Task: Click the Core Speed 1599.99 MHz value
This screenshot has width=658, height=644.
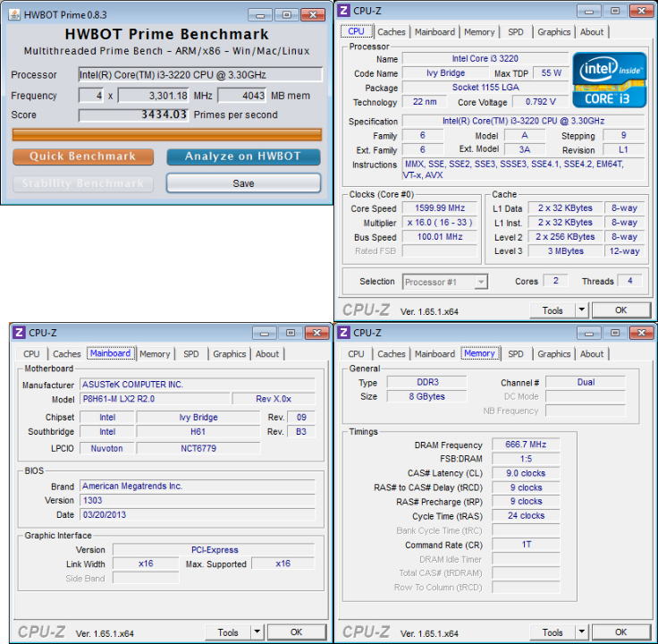Action: [x=440, y=208]
